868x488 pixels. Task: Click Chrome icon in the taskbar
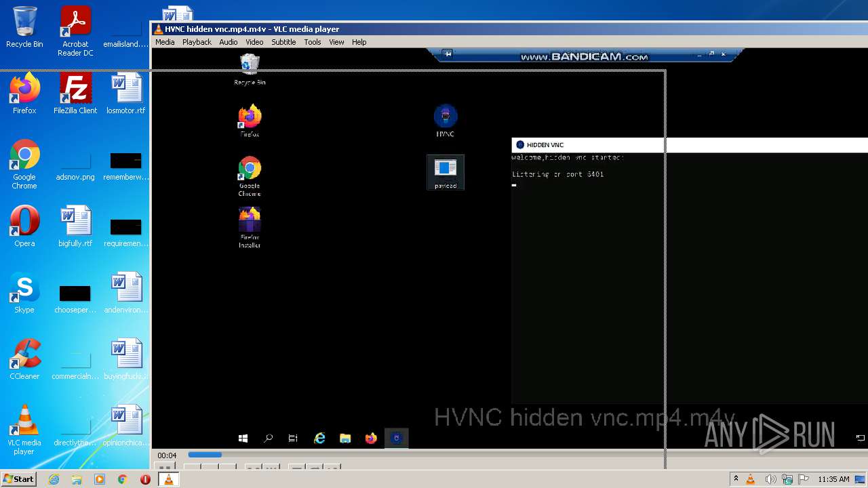point(122,479)
